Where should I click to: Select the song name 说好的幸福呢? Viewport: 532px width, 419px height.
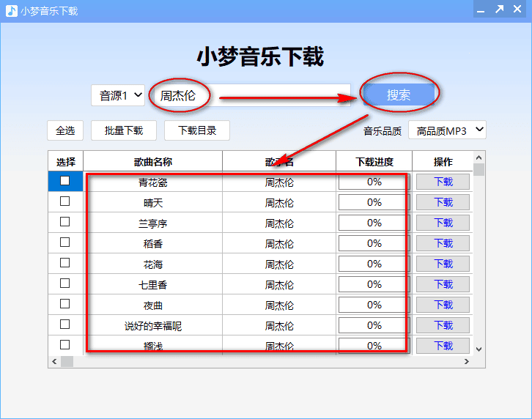152,326
